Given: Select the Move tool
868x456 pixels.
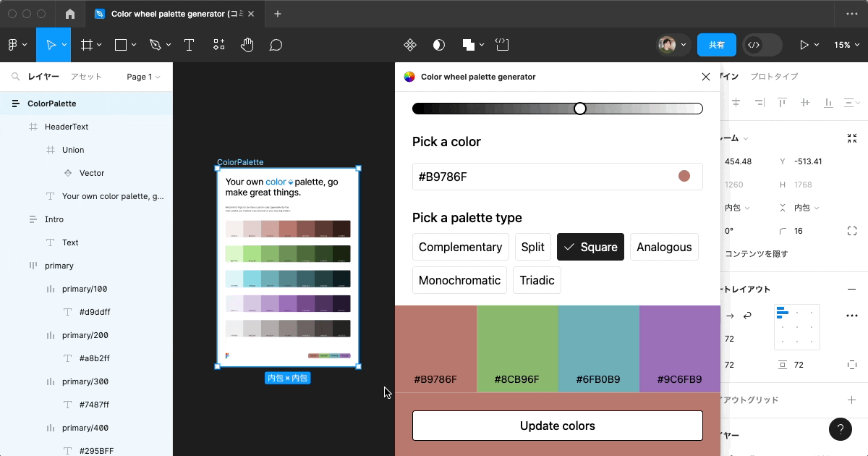Looking at the screenshot, I should 51,44.
